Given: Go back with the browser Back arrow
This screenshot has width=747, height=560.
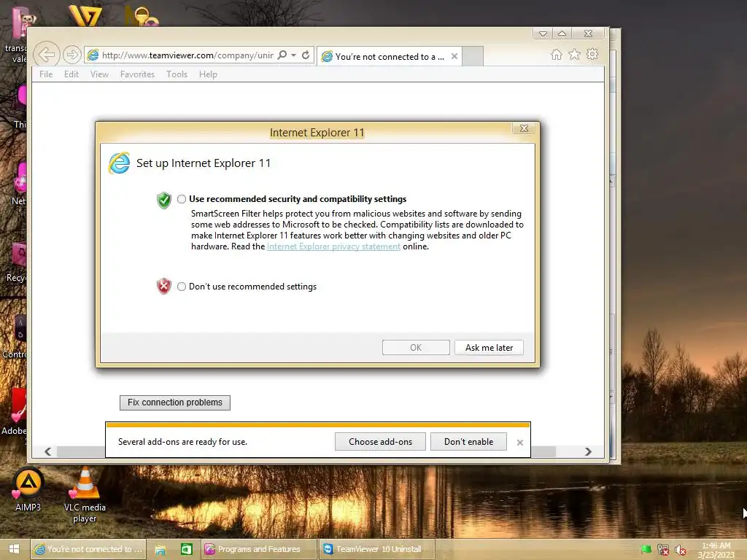Looking at the screenshot, I should click(x=47, y=55).
